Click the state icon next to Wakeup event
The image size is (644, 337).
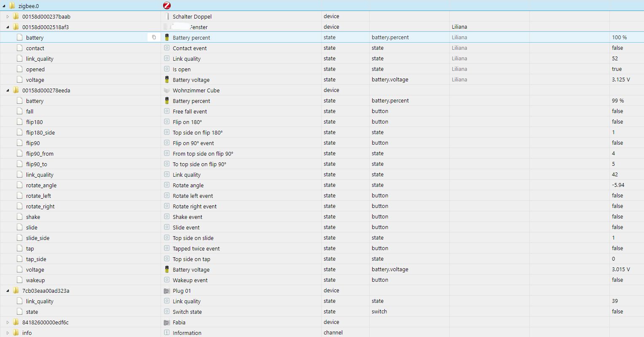[166, 280]
